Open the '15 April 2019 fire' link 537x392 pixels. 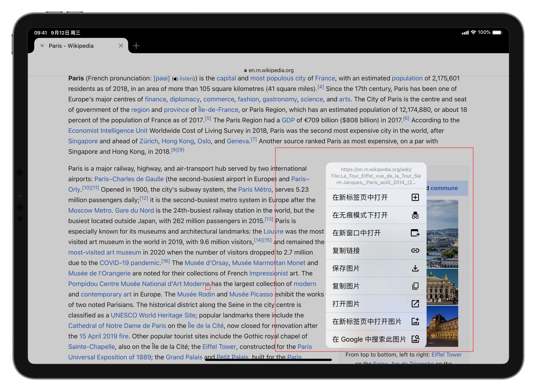click(104, 336)
